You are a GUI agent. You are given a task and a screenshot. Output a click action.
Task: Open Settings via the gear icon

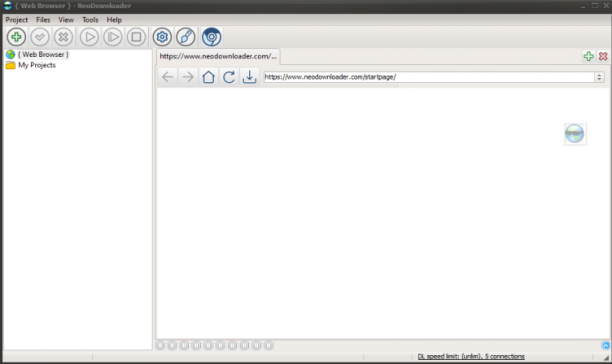162,37
